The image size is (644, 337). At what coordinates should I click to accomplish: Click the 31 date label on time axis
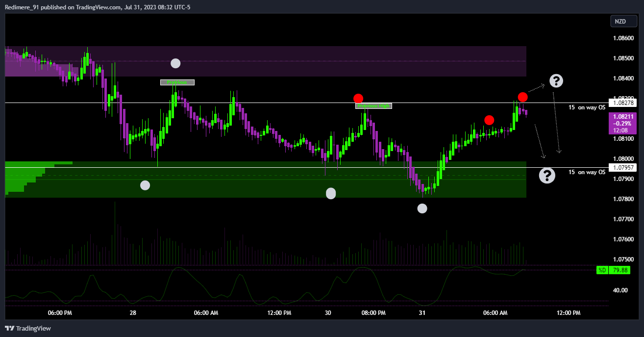coord(422,313)
